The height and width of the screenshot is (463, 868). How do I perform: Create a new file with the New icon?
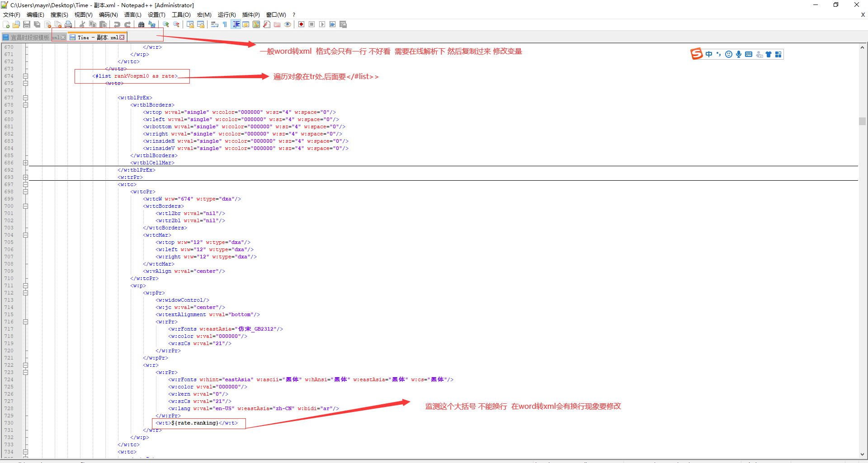[6, 24]
